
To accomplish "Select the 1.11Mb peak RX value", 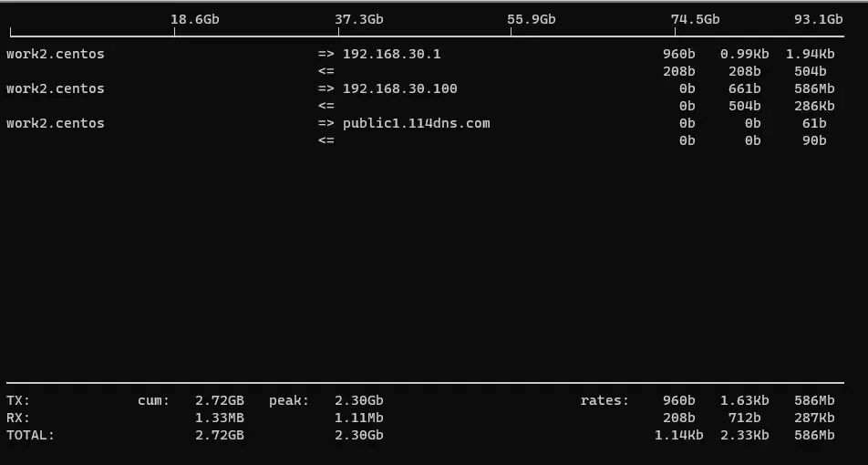I will [358, 418].
